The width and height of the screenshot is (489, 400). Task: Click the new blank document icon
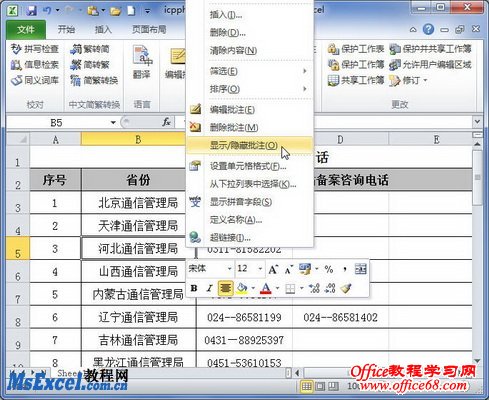coord(131,10)
